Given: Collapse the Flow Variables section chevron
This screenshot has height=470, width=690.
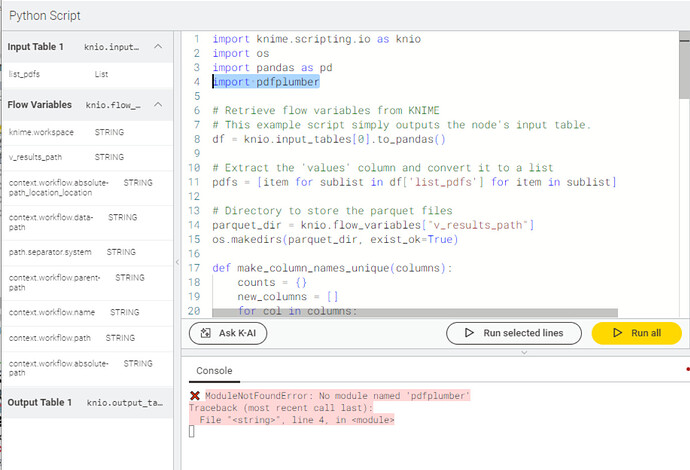Looking at the screenshot, I should point(158,105).
